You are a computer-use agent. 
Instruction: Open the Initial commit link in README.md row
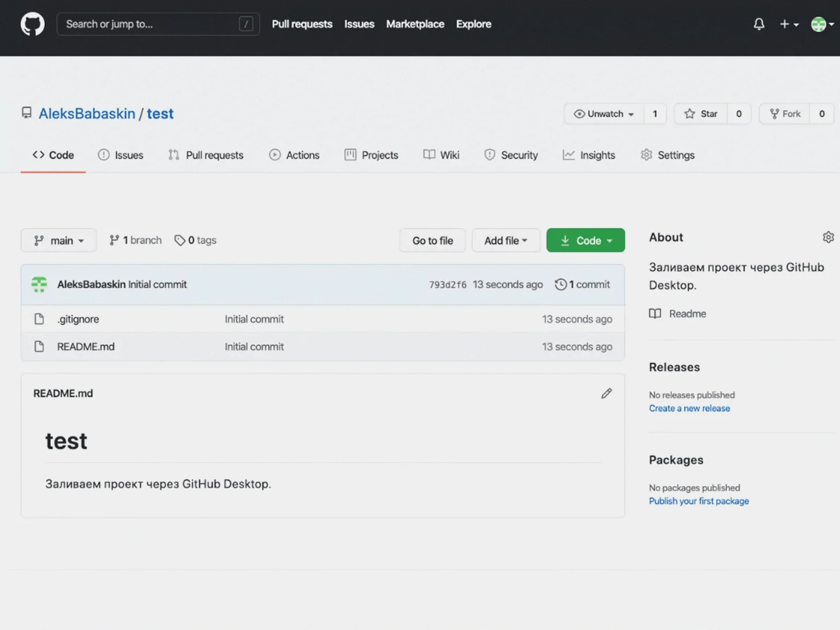pos(254,346)
